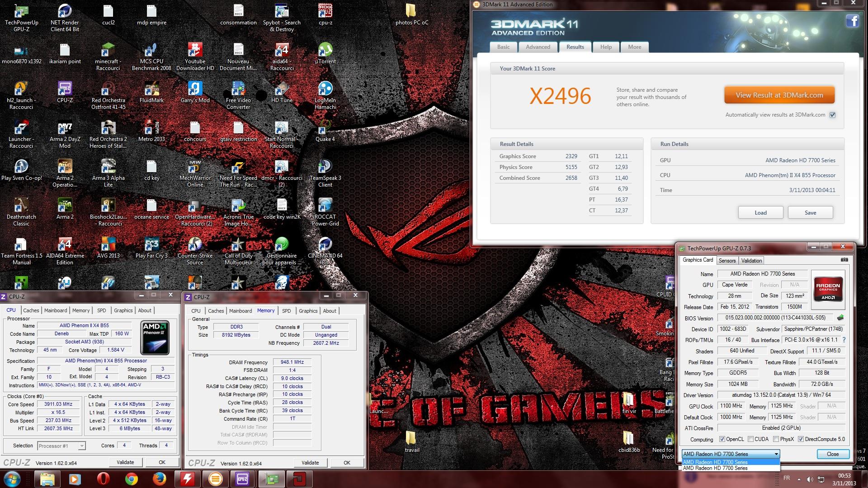
Task: Toggle the OpenCL checkbox in GPU-Z
Action: click(722, 439)
